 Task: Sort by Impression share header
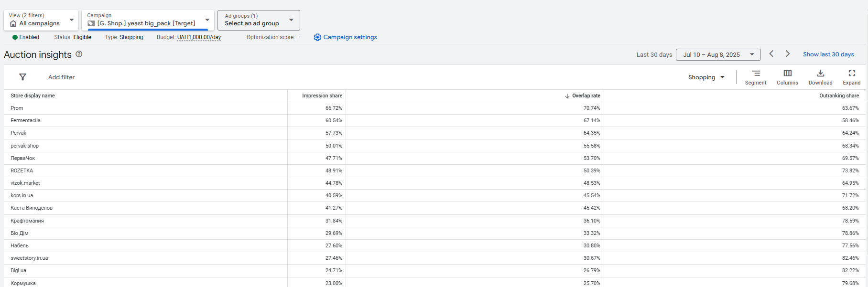322,96
